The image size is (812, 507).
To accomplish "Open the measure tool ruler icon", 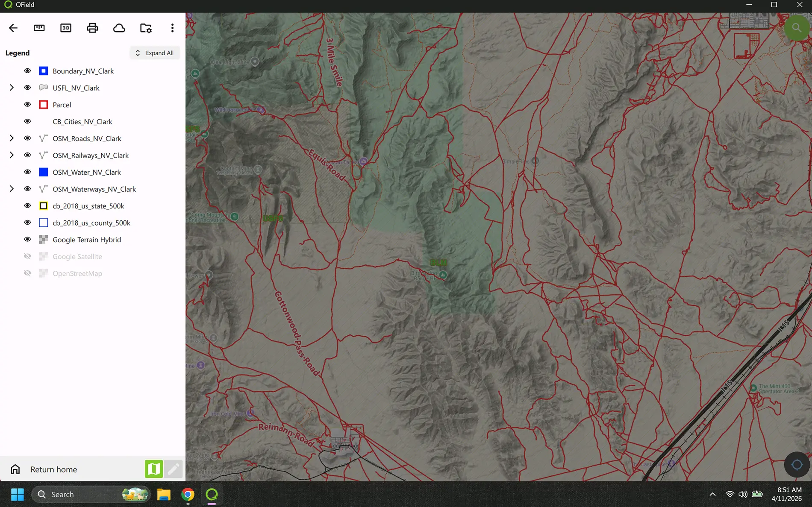I will (39, 28).
